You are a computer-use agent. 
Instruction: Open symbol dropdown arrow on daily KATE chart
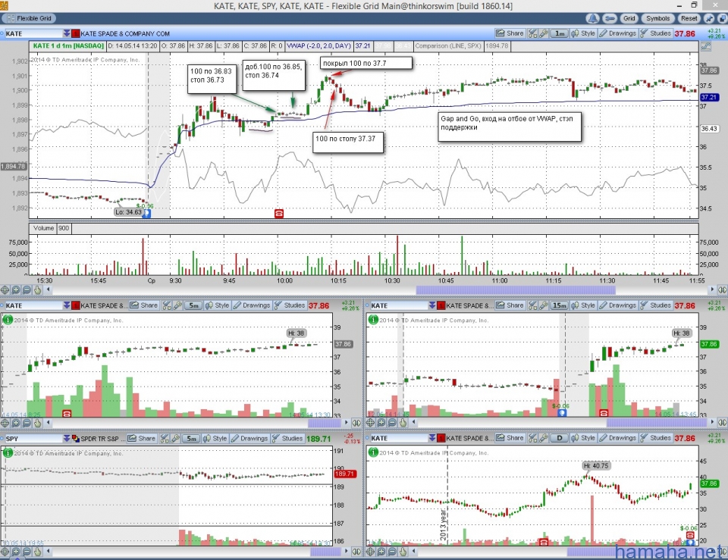tap(431, 439)
